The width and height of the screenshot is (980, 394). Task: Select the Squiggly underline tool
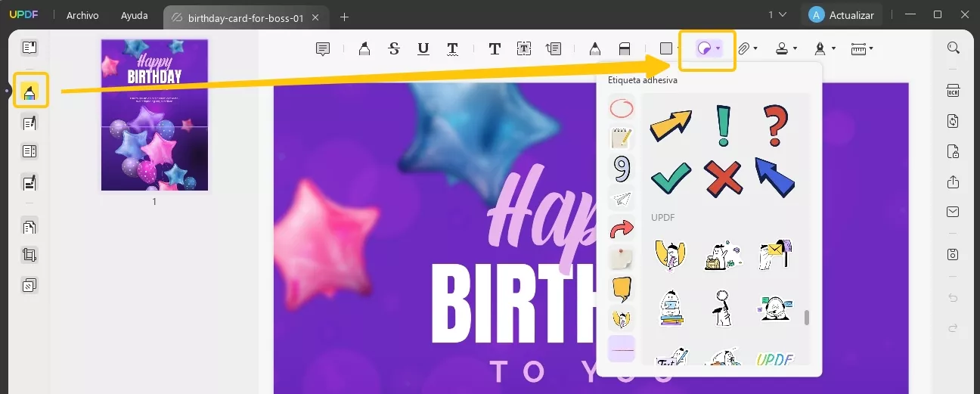[452, 49]
